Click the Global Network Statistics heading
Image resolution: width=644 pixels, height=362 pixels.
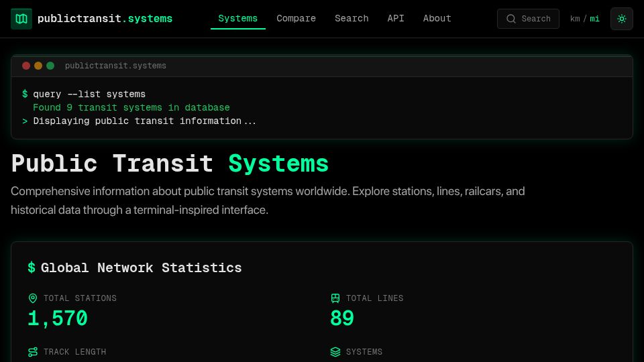click(x=141, y=267)
